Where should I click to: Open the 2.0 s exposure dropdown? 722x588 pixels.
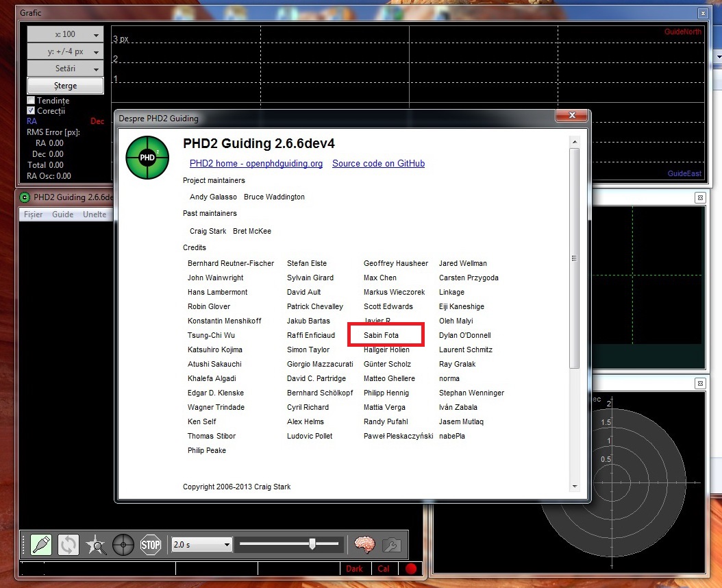click(201, 545)
